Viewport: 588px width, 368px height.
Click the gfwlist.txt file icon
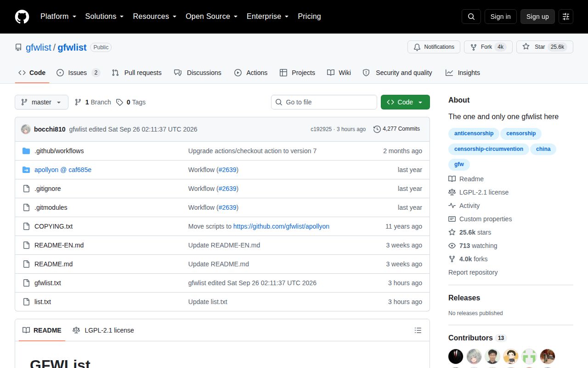tap(26, 283)
